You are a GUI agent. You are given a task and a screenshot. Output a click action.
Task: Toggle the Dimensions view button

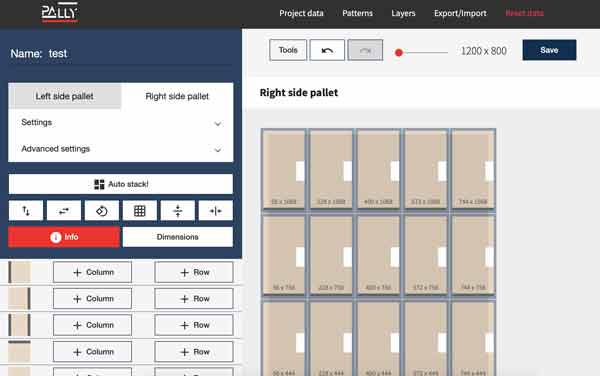pos(178,237)
